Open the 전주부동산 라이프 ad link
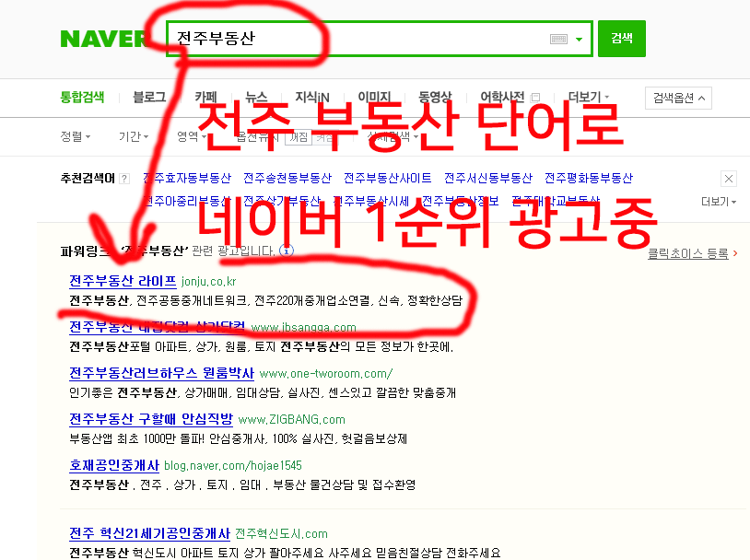Image resolution: width=750 pixels, height=560 pixels. (123, 281)
